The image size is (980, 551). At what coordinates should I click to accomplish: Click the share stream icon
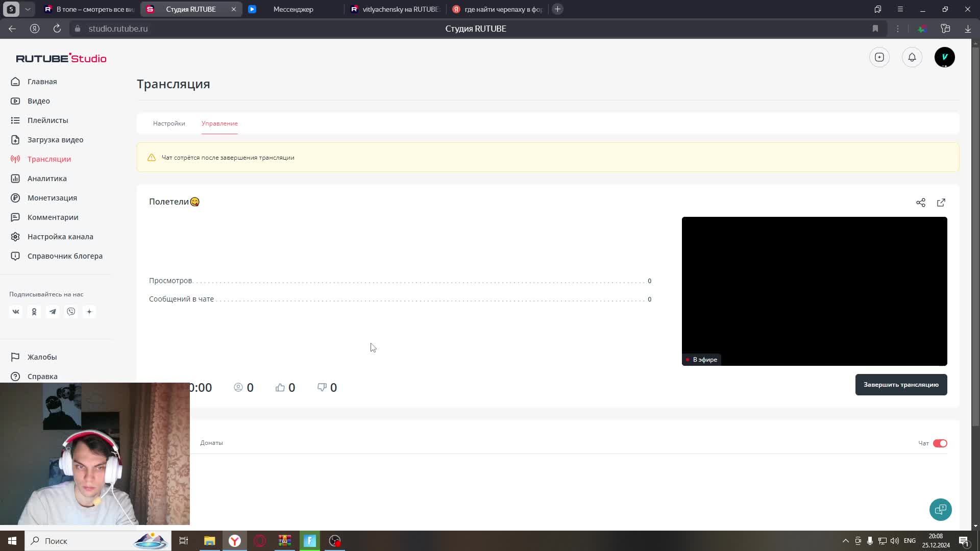[920, 203]
